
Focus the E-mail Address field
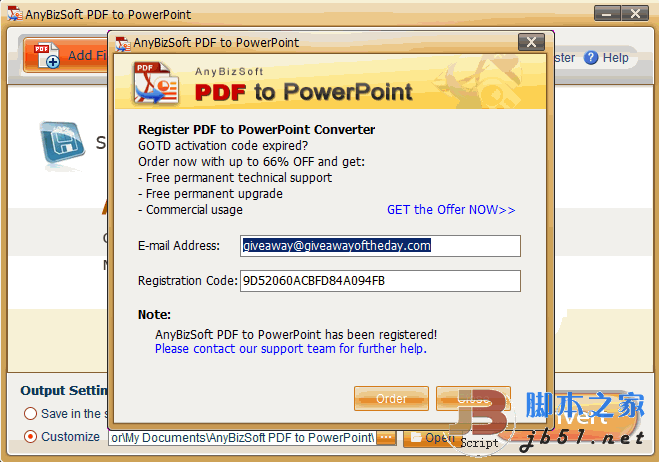point(380,246)
